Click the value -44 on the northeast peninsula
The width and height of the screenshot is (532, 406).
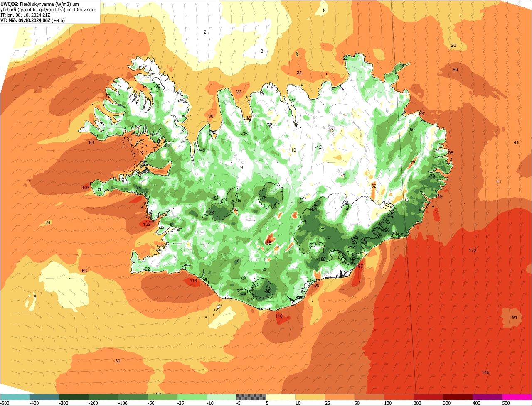[x=401, y=66]
